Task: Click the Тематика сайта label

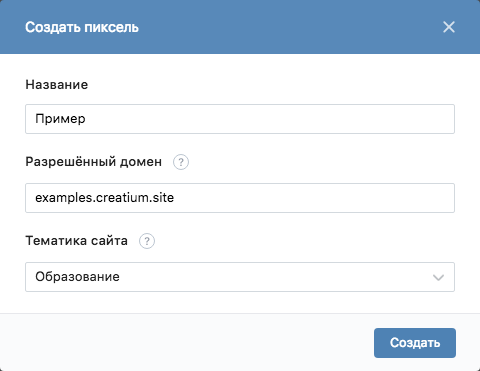Action: 77,241
